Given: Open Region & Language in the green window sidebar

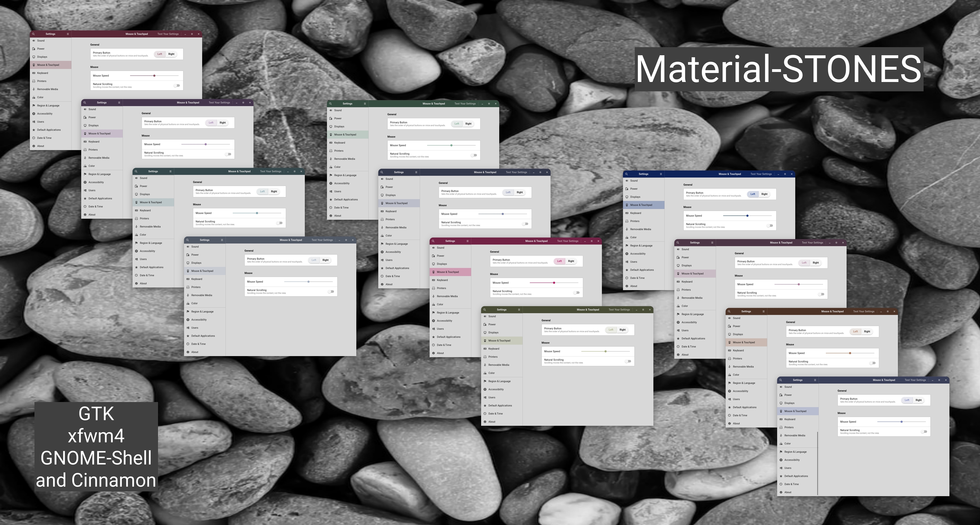Looking at the screenshot, I should point(348,175).
